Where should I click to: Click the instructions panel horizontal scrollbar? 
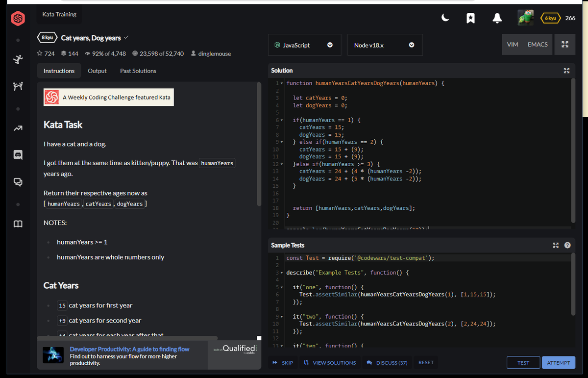pyautogui.click(x=127, y=338)
